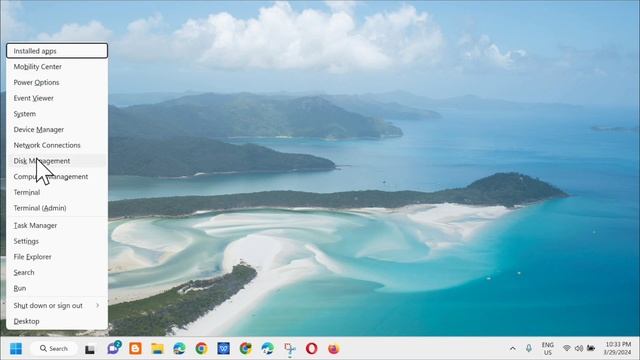Launch Firefox from the taskbar
Viewport: 640px width, 360px height.
click(x=333, y=349)
